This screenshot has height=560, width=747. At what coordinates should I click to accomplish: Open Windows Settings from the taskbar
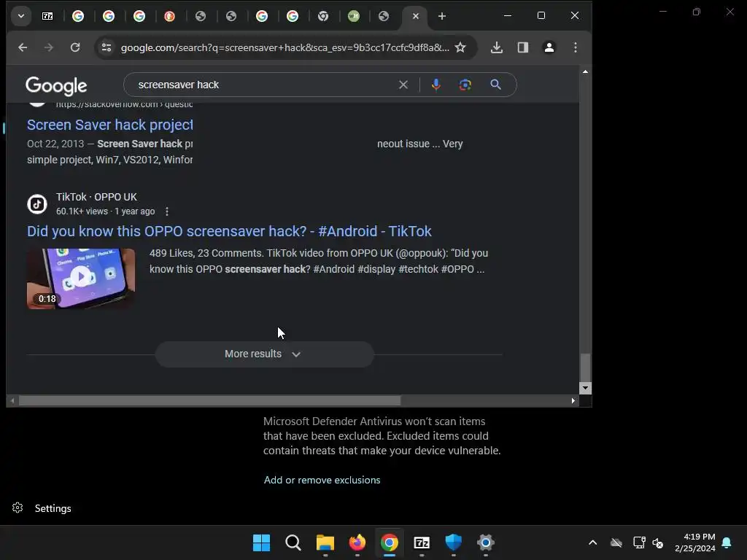tap(485, 542)
